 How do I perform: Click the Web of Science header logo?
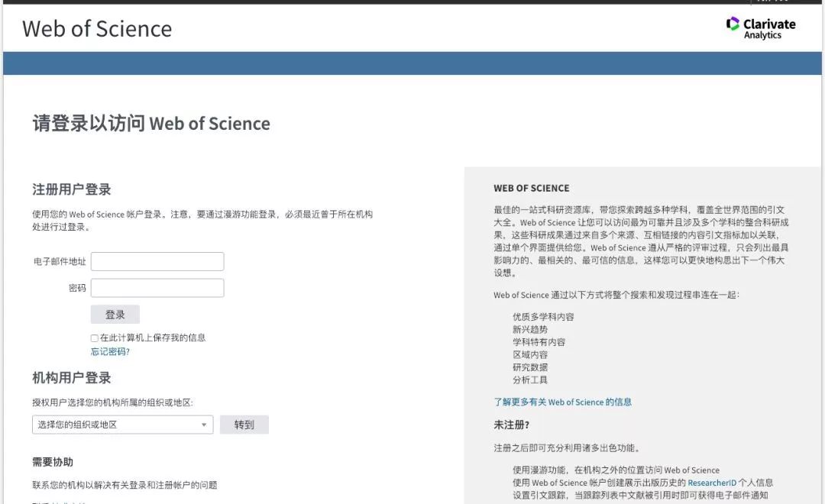tap(96, 30)
